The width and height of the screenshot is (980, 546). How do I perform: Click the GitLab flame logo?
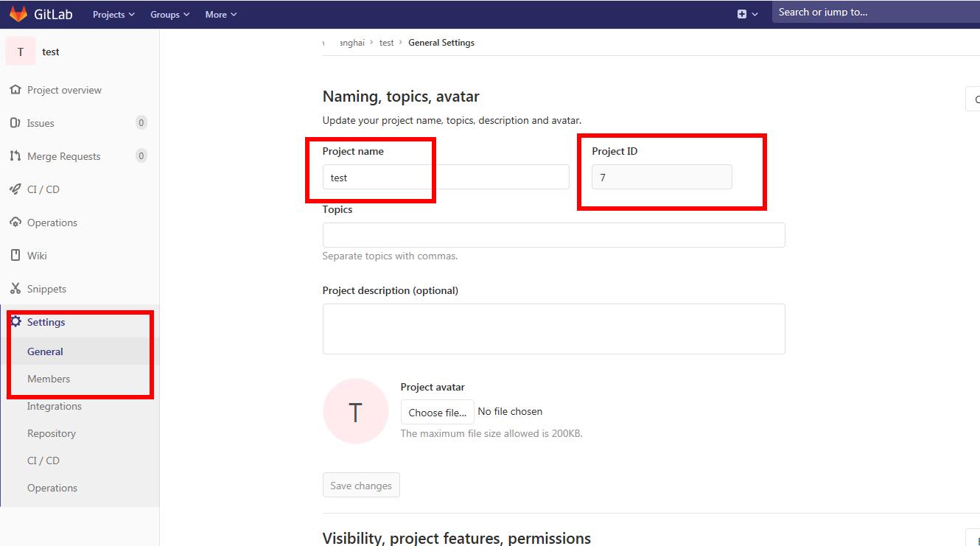18,13
